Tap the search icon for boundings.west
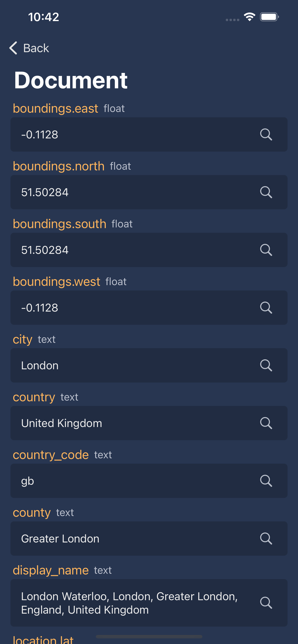 click(266, 308)
